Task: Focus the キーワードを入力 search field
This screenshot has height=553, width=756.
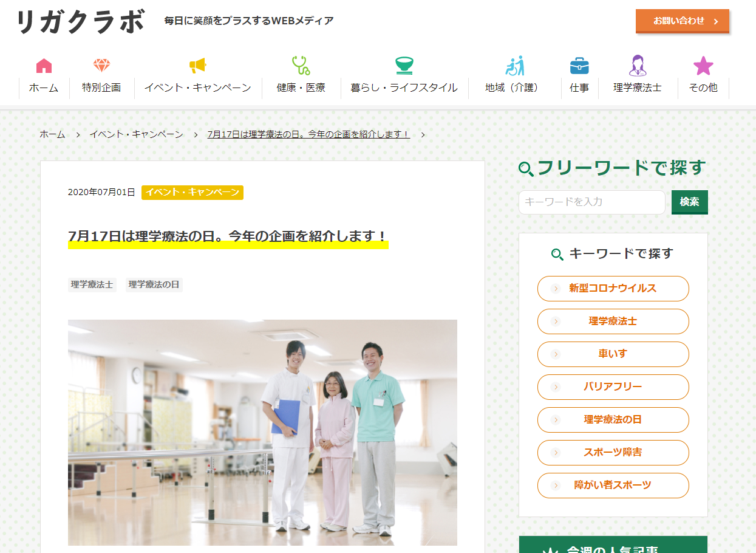Action: pos(591,202)
